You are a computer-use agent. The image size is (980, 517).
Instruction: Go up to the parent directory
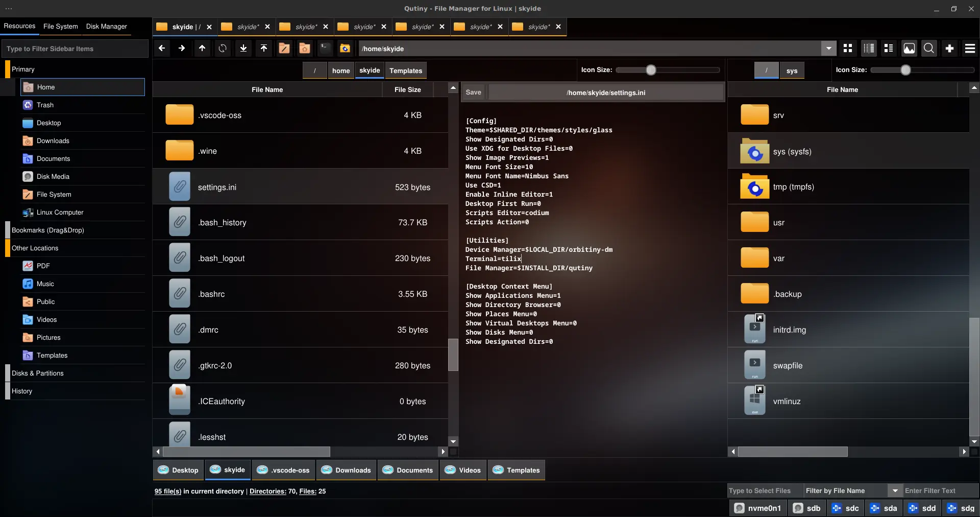pos(202,49)
